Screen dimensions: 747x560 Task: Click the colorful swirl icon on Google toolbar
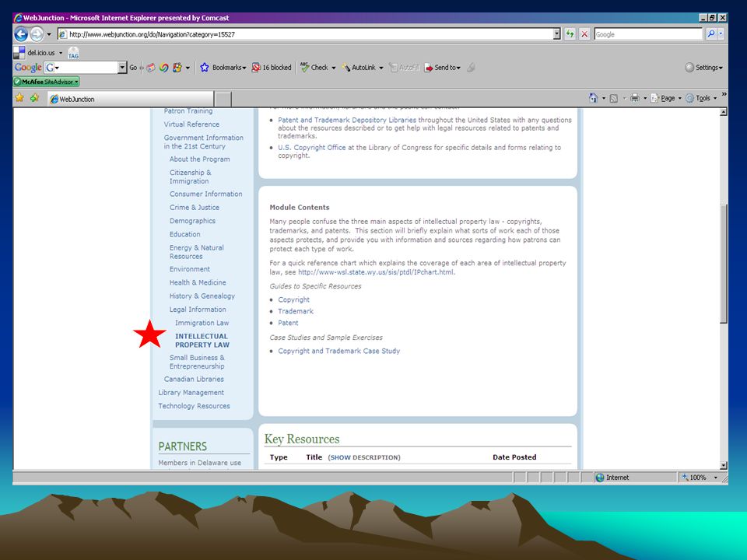(x=164, y=68)
